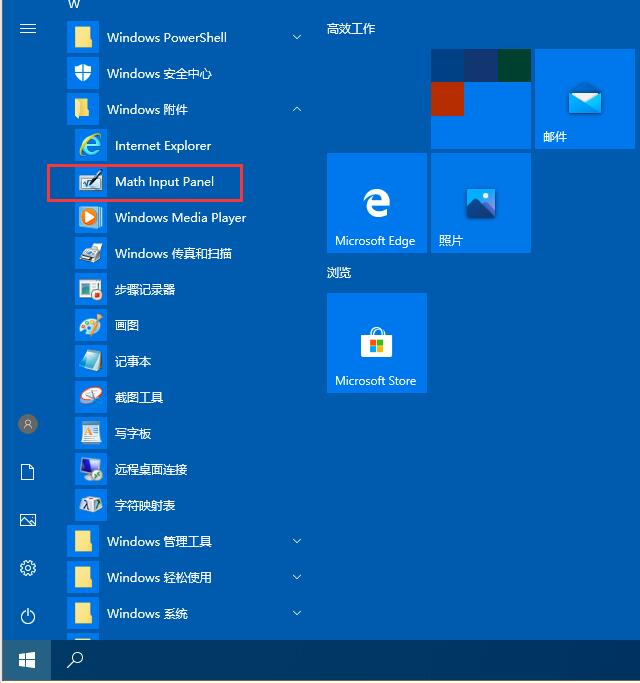Open Pictures from the sidebar

(28, 520)
